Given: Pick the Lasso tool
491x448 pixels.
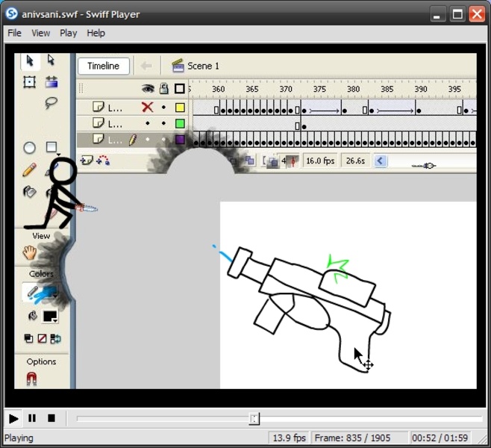Looking at the screenshot, I should 51,103.
